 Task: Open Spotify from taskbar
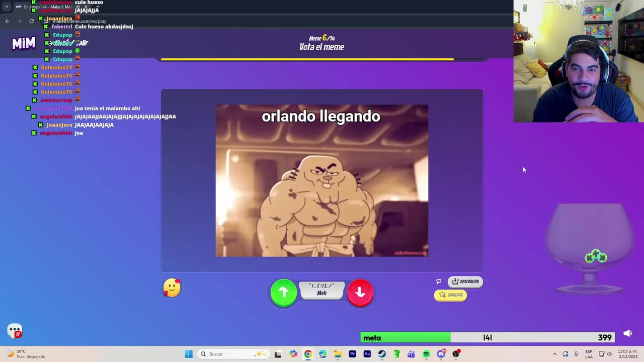pos(426,354)
